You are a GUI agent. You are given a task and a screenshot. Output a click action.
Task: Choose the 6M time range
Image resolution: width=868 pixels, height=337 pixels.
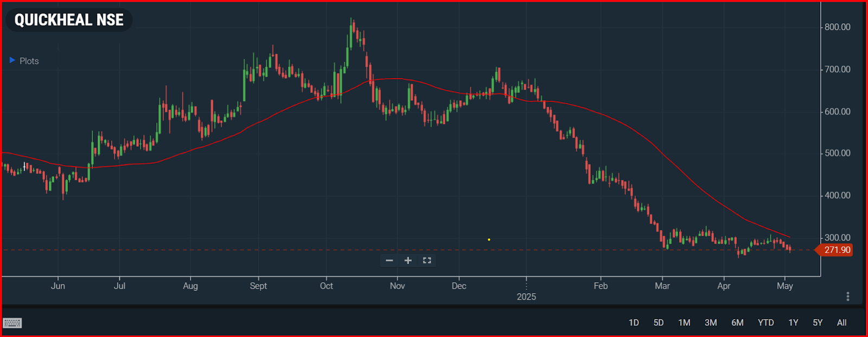(x=737, y=323)
